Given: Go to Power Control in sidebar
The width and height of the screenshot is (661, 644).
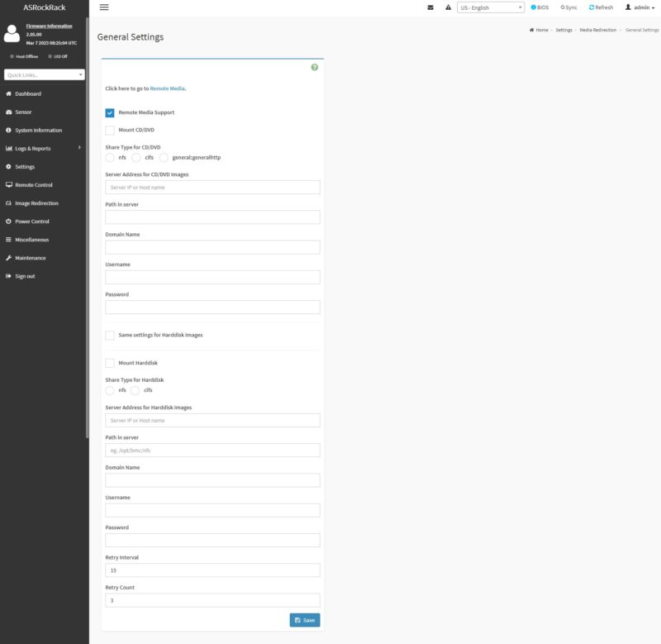Looking at the screenshot, I should point(32,222).
